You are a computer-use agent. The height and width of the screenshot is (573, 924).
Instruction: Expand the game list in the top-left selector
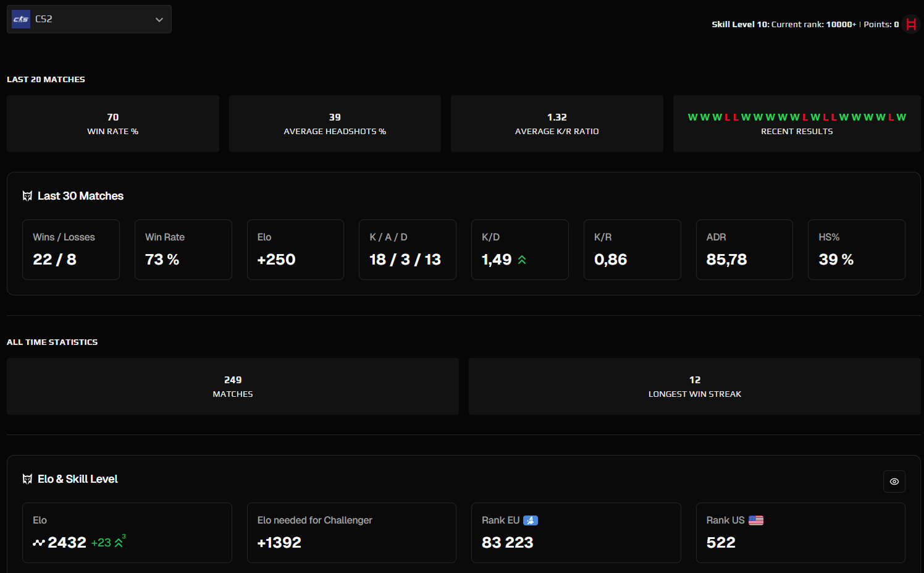[x=89, y=19]
